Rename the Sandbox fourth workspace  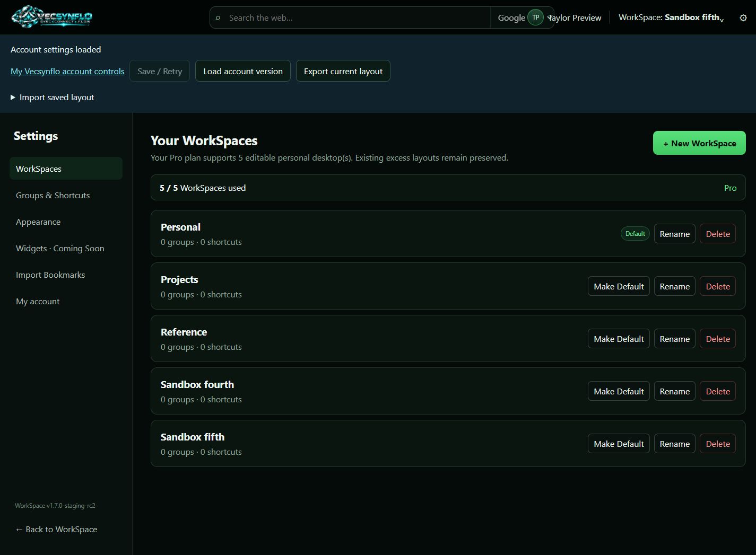675,391
